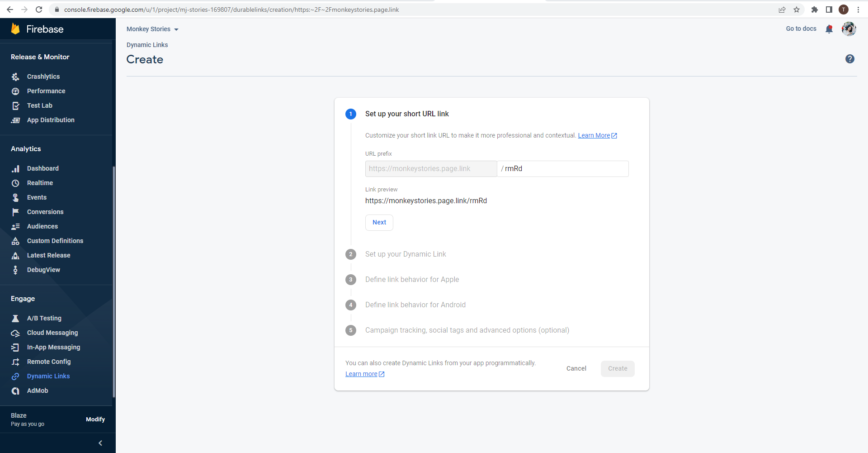This screenshot has height=453, width=868.
Task: Select the App Distribution icon
Action: [x=15, y=120]
